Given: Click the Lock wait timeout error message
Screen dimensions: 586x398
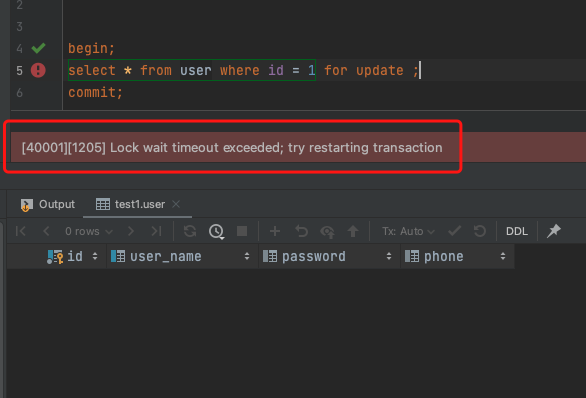Looking at the screenshot, I should [x=232, y=148].
